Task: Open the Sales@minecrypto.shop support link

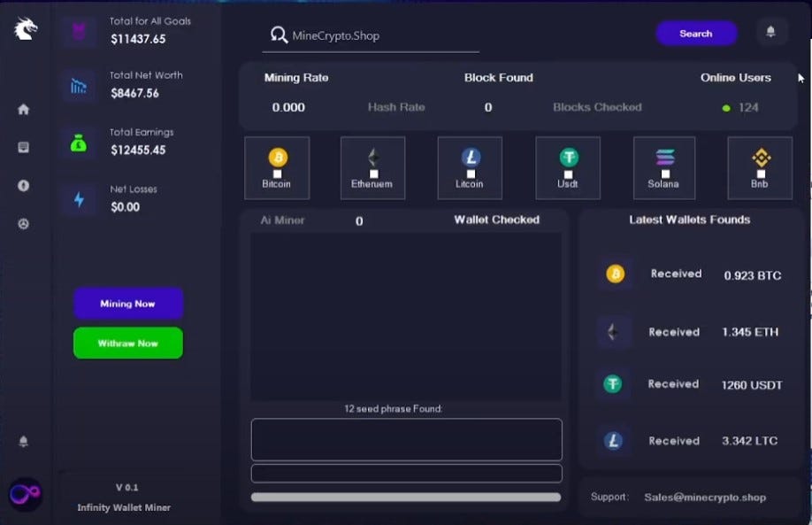Action: [x=704, y=498]
